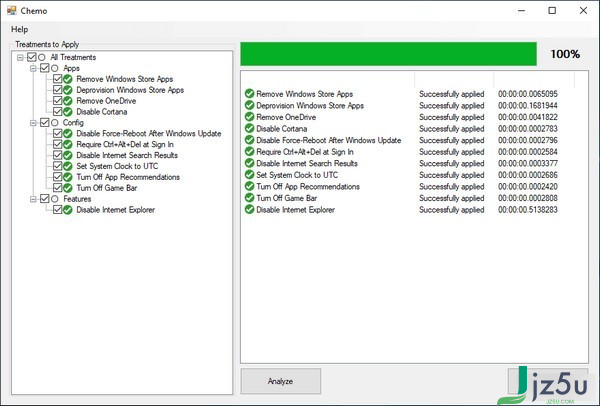
Task: Click Turn Off Game Bar text in results list
Action: (287, 198)
